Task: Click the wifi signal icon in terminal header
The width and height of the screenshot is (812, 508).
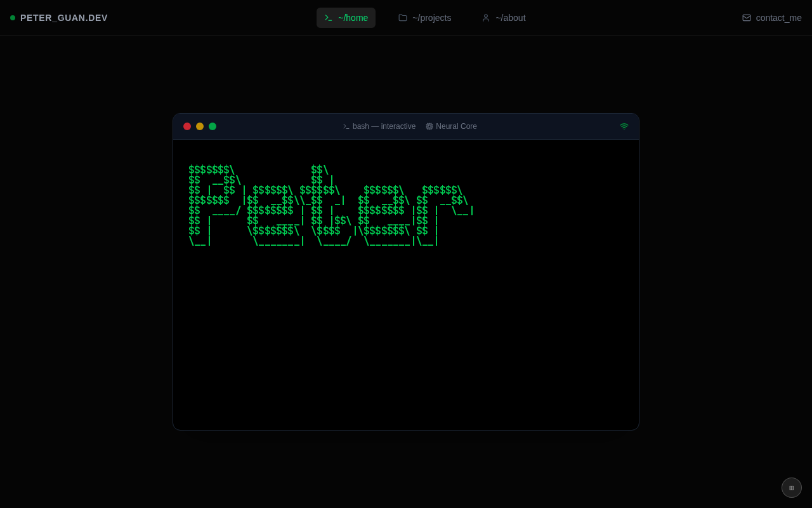Action: pyautogui.click(x=624, y=126)
